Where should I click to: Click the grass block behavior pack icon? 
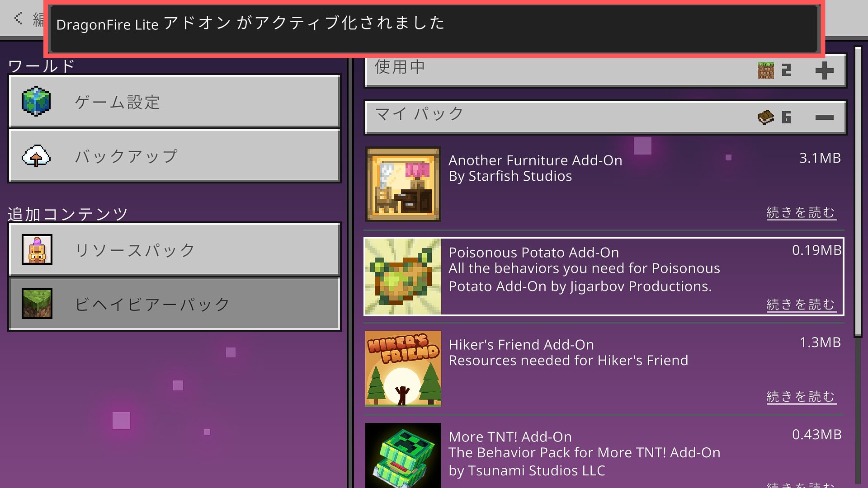(37, 304)
